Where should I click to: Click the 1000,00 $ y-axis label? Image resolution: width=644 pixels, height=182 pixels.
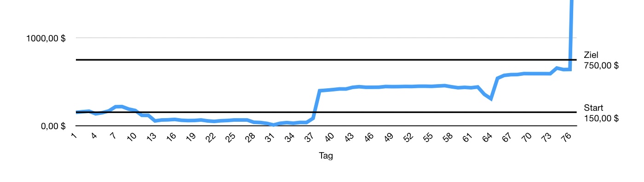coord(46,39)
